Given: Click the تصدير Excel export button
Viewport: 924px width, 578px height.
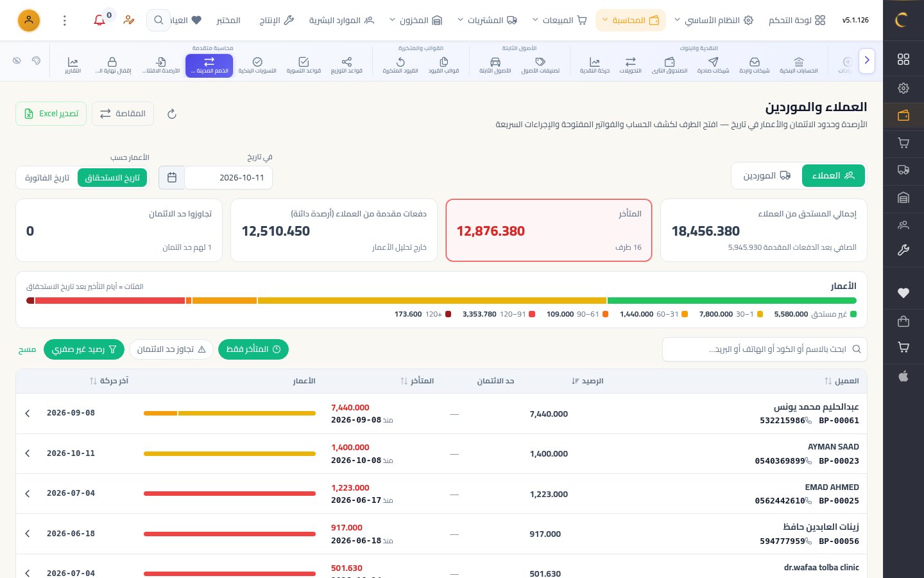Looking at the screenshot, I should [x=51, y=114].
